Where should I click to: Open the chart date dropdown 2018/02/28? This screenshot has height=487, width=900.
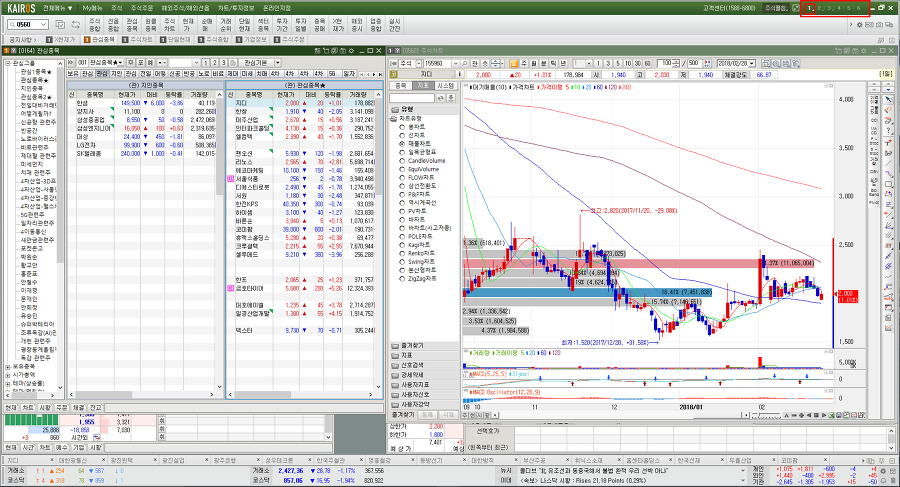(751, 63)
